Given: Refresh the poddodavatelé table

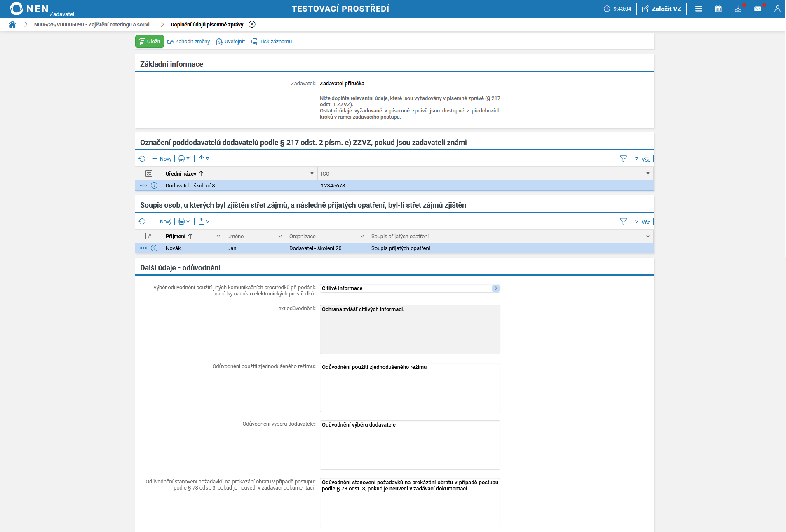Looking at the screenshot, I should pos(142,159).
